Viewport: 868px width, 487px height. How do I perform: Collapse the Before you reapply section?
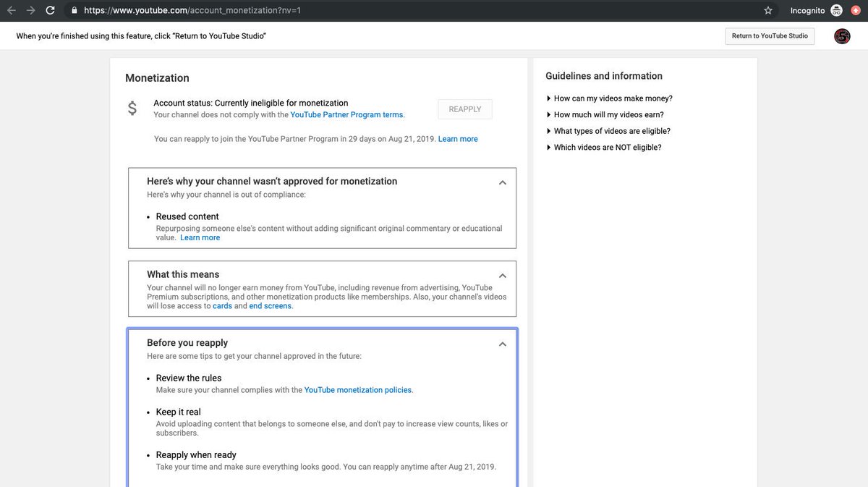click(503, 344)
